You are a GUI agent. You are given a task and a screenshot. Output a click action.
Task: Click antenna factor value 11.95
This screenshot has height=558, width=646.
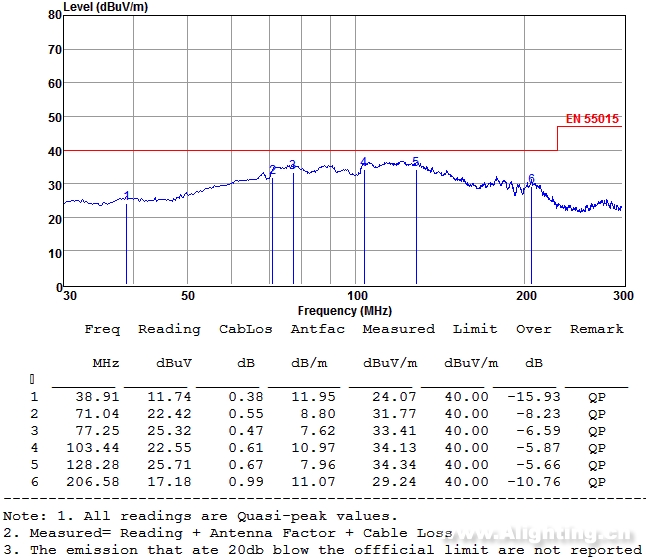314,397
